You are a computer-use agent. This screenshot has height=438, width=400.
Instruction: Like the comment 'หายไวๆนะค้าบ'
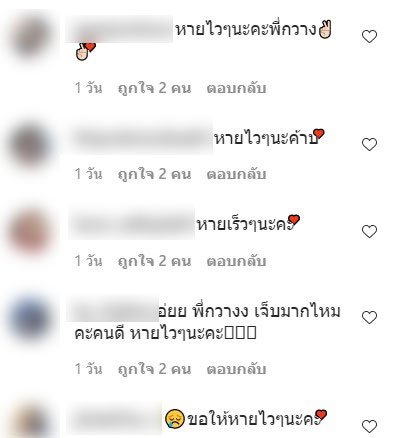tap(369, 144)
